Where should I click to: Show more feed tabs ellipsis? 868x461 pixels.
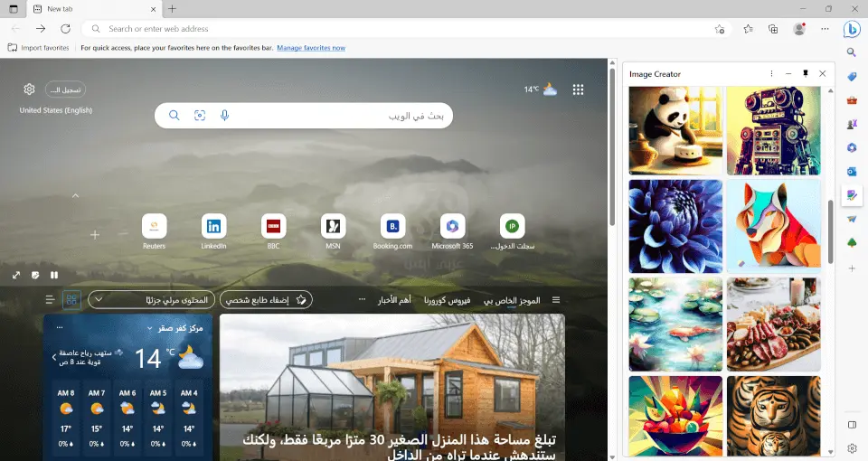pyautogui.click(x=362, y=299)
